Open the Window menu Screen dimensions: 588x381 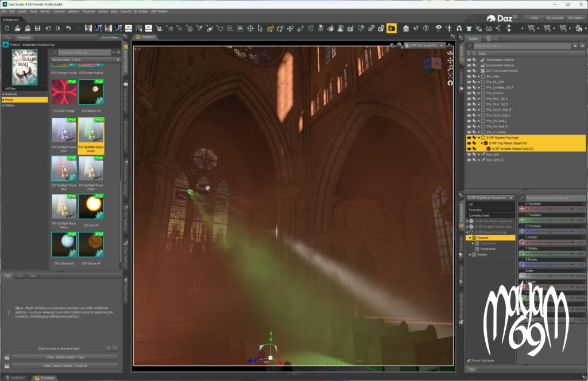tap(73, 11)
